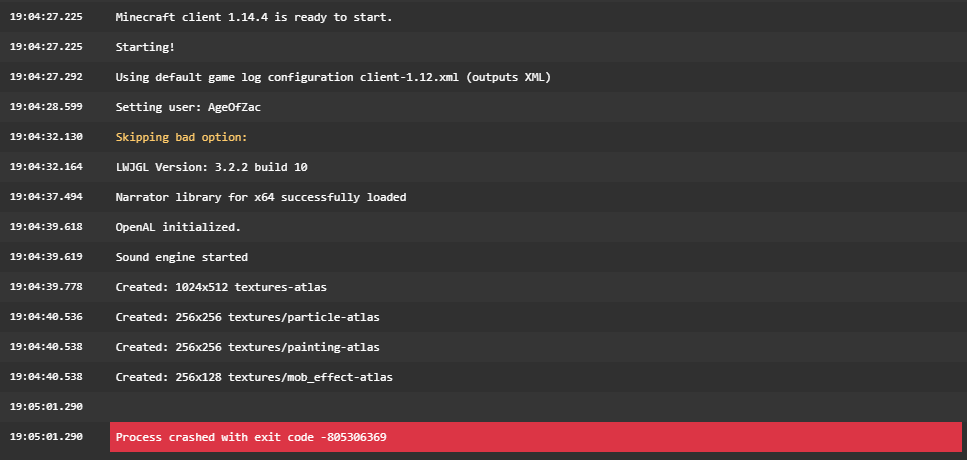Click the client-1.12.xml log configuration line

[333, 77]
